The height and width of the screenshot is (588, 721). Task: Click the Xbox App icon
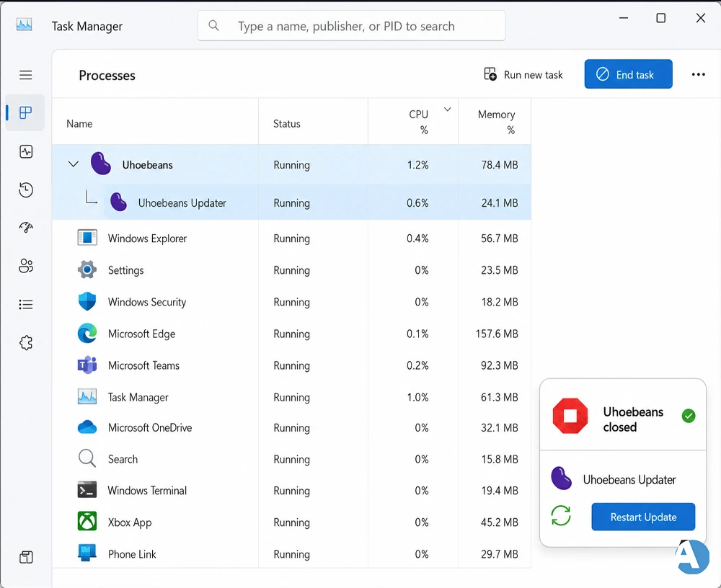coord(87,521)
